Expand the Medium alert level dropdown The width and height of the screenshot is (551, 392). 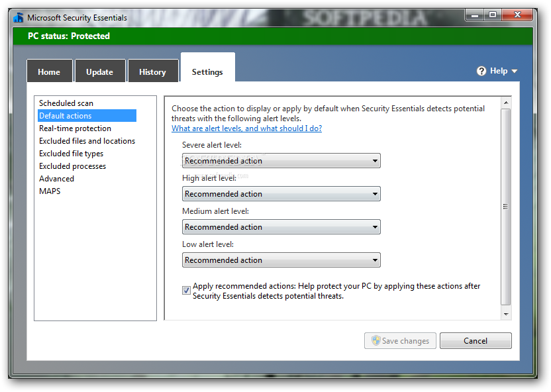[x=281, y=227]
